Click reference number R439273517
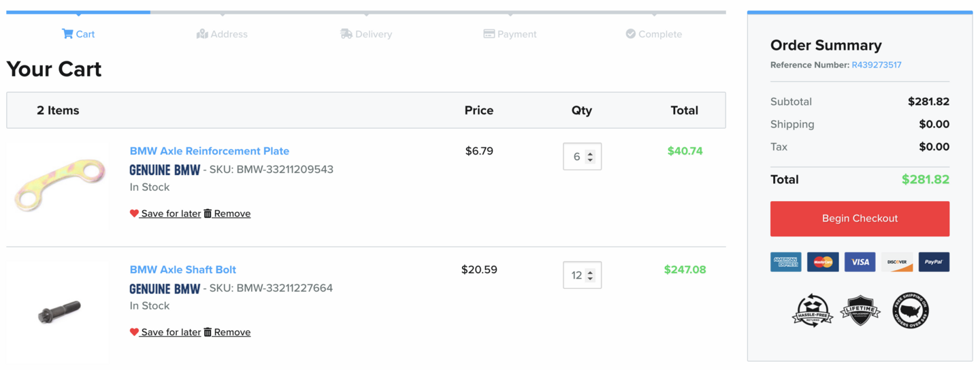 pos(877,65)
